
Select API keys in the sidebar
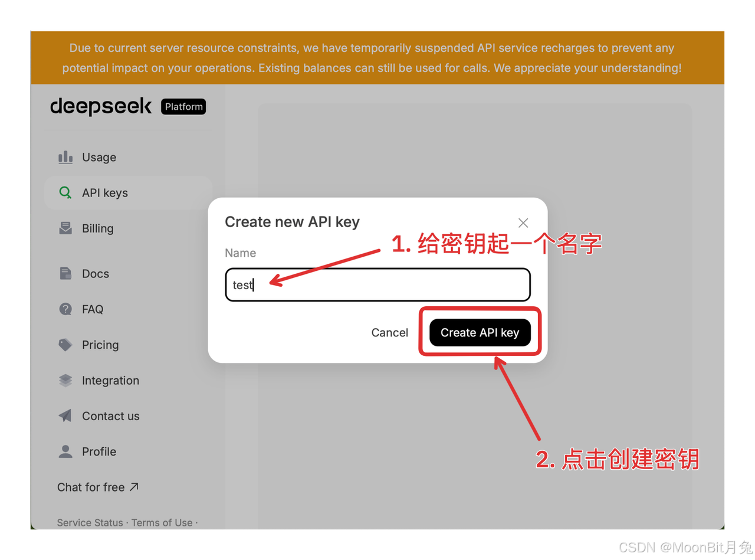pos(128,193)
